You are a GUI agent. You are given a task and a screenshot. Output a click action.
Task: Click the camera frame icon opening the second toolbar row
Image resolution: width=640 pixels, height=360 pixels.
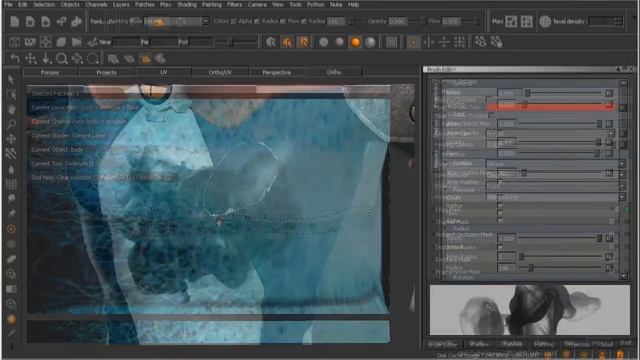15,42
